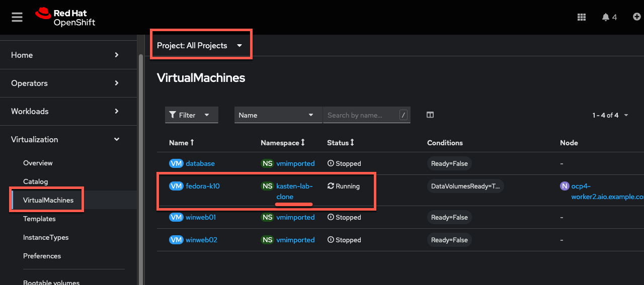Screen dimensions: 644x285
Task: Open the ocp4-worker2 node link
Action: (x=607, y=191)
